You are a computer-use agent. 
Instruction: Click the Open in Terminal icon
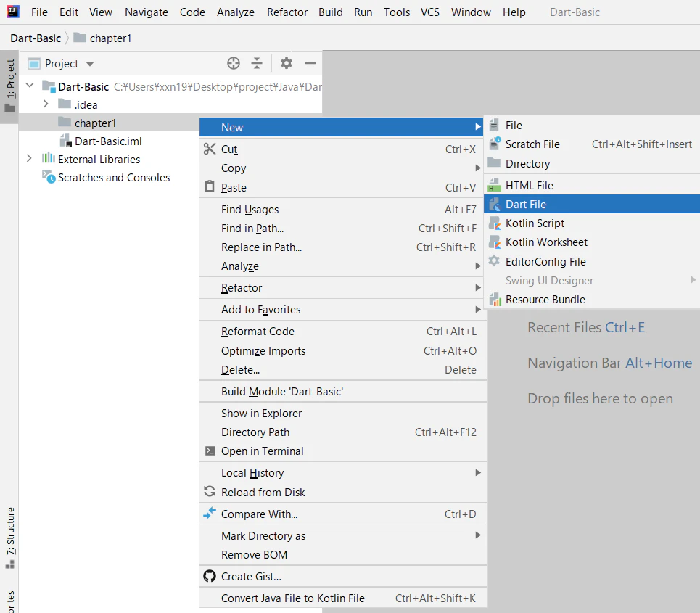click(210, 451)
